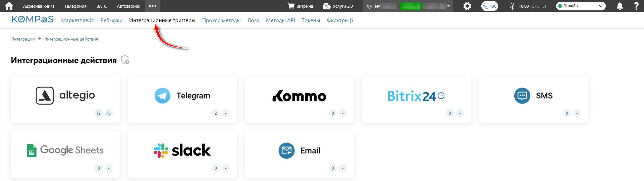Click the Email envelope icon
The width and height of the screenshot is (644, 181).
[286, 150]
